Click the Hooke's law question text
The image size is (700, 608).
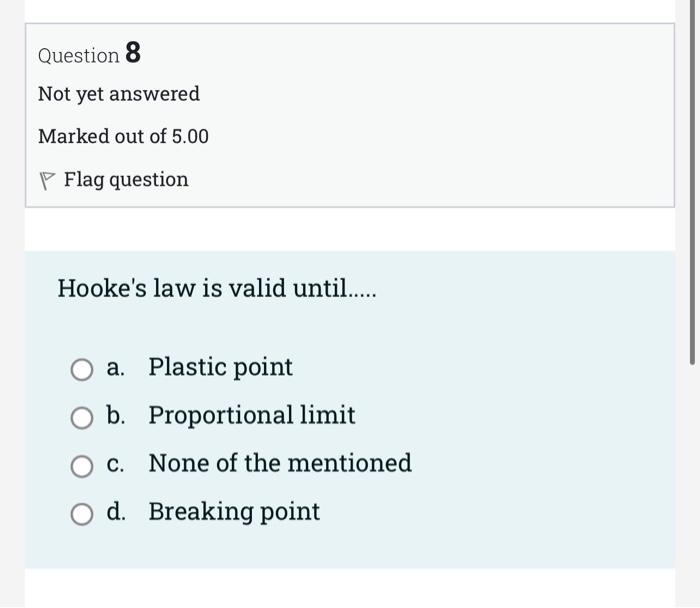(218, 289)
